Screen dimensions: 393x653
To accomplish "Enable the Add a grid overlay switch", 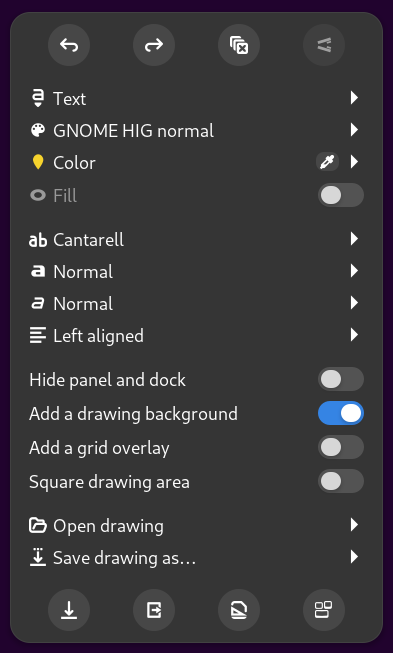I will (x=341, y=448).
